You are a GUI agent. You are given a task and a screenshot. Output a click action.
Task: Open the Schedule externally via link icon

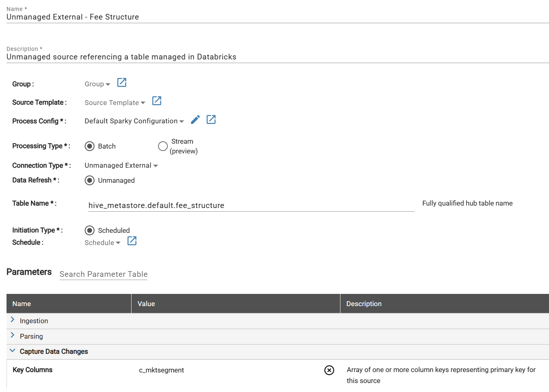tap(132, 241)
